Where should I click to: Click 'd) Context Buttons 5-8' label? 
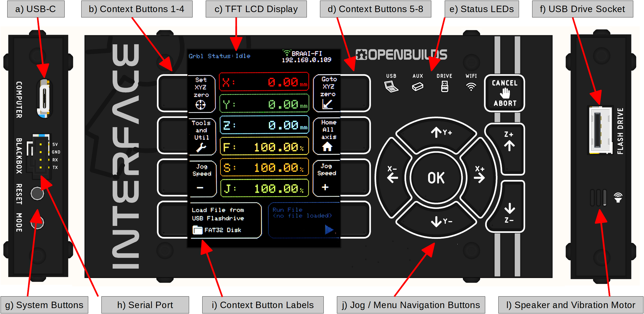coord(376,9)
